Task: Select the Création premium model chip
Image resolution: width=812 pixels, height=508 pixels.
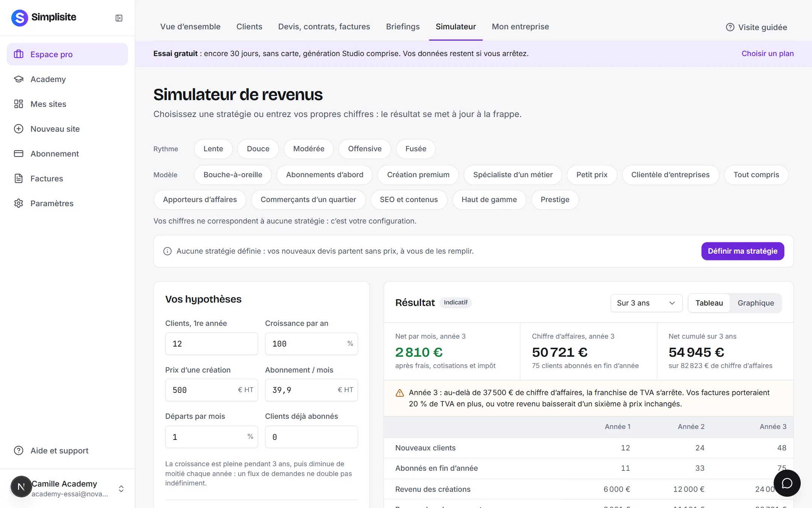Action: point(418,175)
